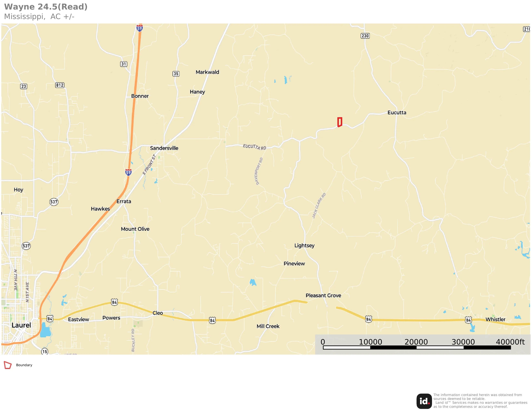Image resolution: width=532 pixels, height=411 pixels.
Task: Click the Highway 35 route shield
Action: 176,73
